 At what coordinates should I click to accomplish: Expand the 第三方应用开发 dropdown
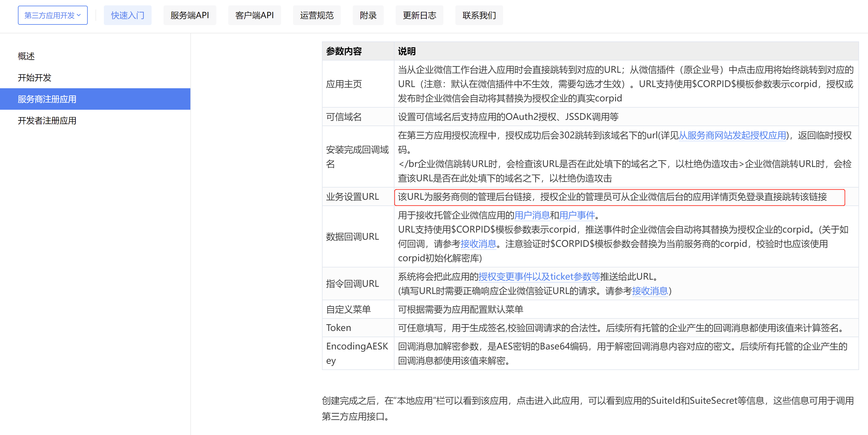53,15
